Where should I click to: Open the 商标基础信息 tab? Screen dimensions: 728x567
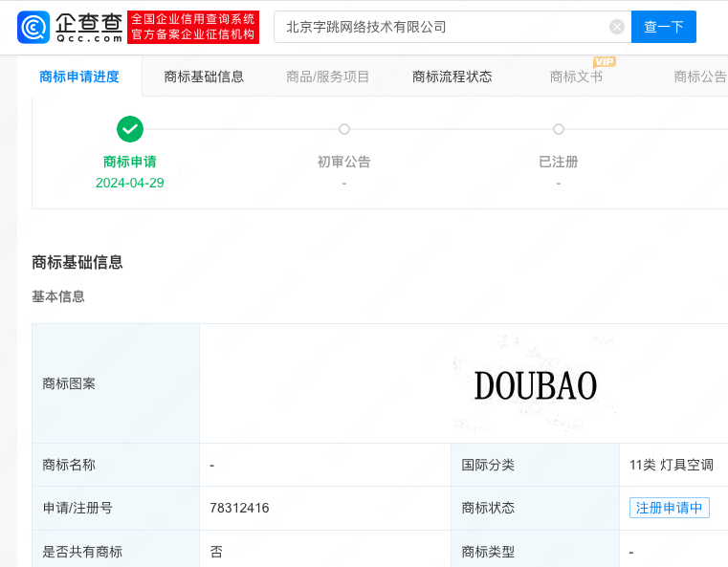(x=204, y=77)
